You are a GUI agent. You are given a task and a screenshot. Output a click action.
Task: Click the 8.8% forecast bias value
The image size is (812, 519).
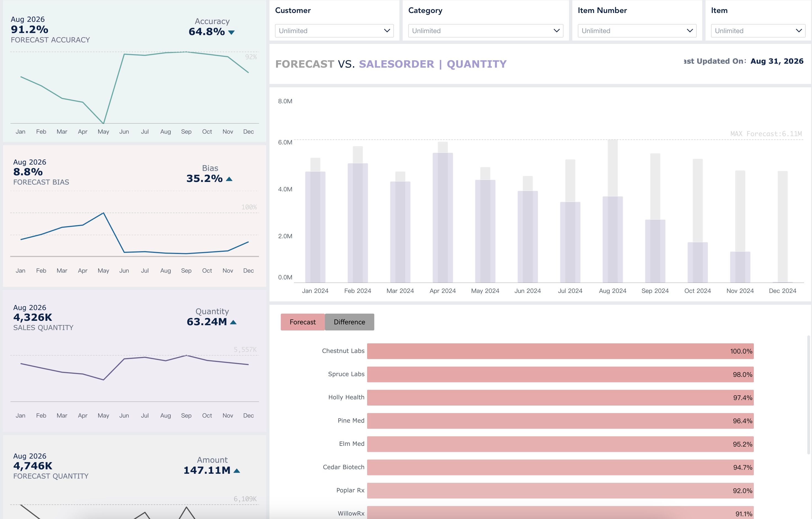click(28, 172)
